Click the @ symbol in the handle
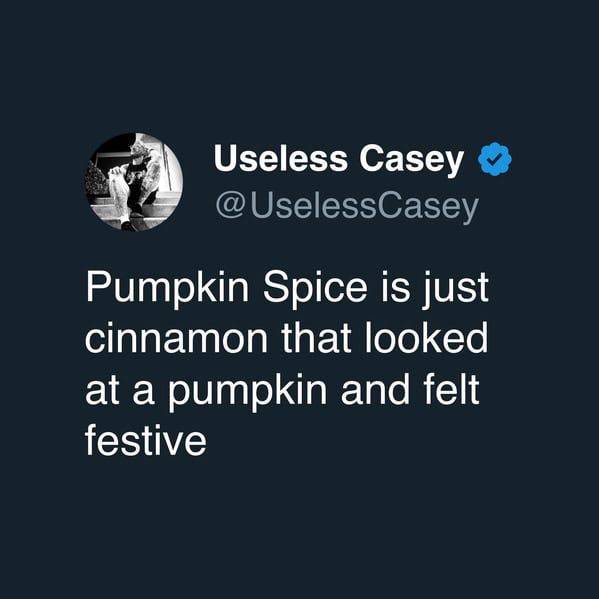The image size is (599, 599). point(230,207)
